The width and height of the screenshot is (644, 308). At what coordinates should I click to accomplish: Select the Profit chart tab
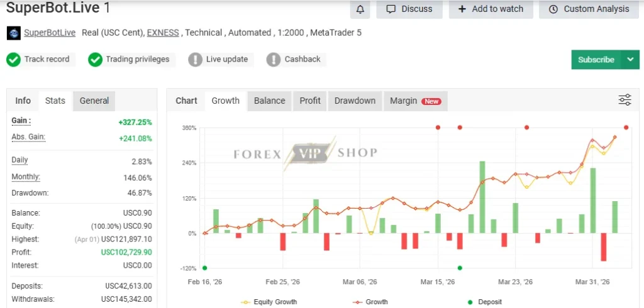tap(310, 101)
